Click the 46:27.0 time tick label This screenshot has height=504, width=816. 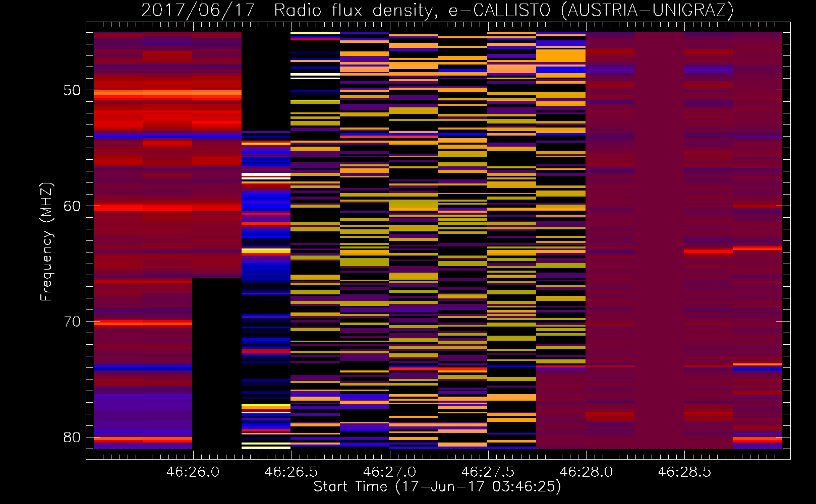click(x=389, y=472)
